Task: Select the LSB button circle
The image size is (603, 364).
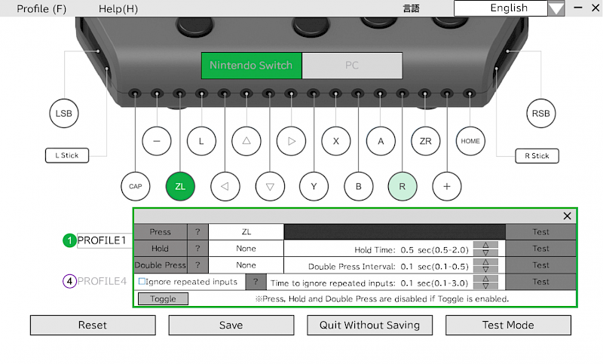Action: pos(64,113)
